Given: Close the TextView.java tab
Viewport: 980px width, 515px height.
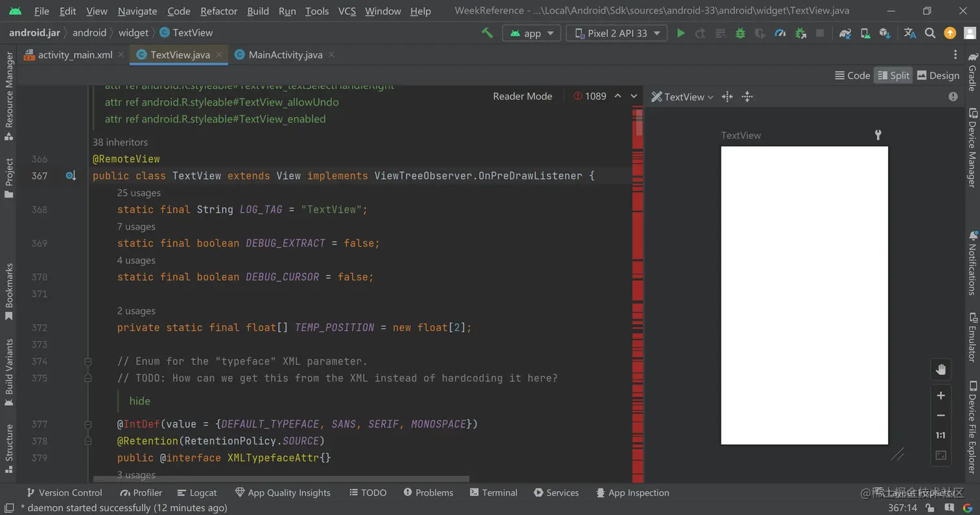Looking at the screenshot, I should tap(219, 54).
